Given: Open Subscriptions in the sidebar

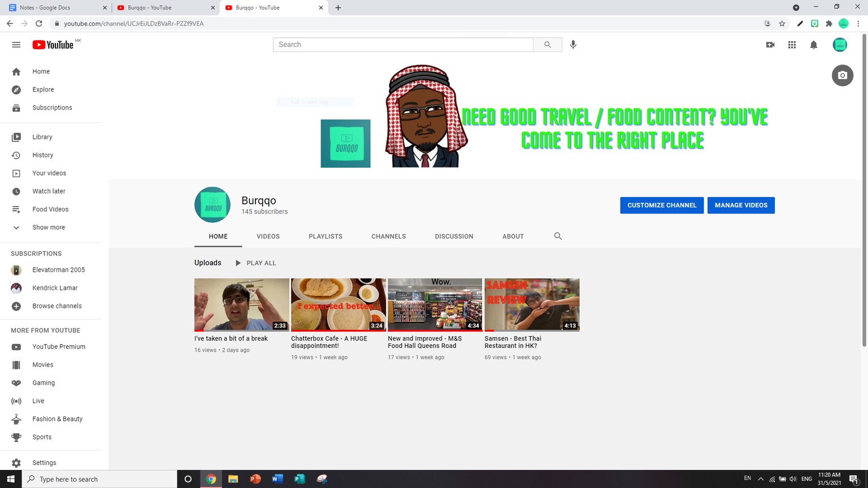Looking at the screenshot, I should coord(51,108).
